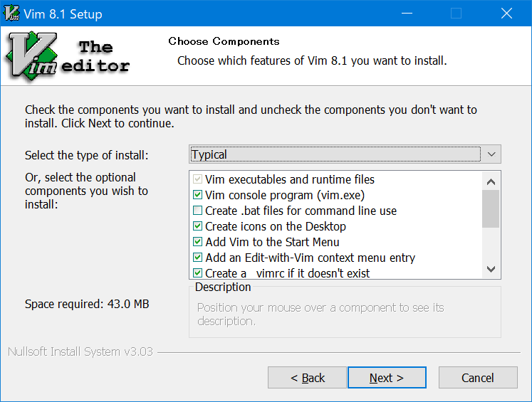Click 'Create icons on the Desktop' label
Screen dimensions: 532x402
click(x=276, y=226)
